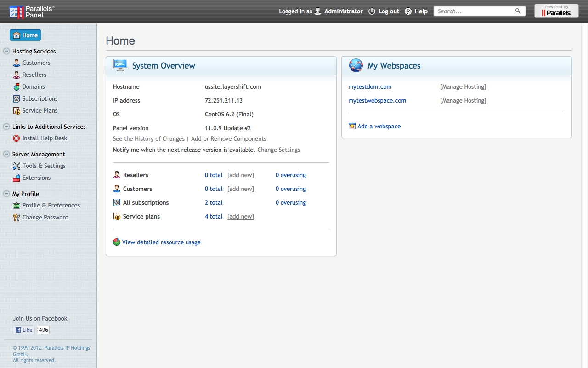Collapse the Links to Additional Services section
This screenshot has width=588, height=368.
[6, 126]
